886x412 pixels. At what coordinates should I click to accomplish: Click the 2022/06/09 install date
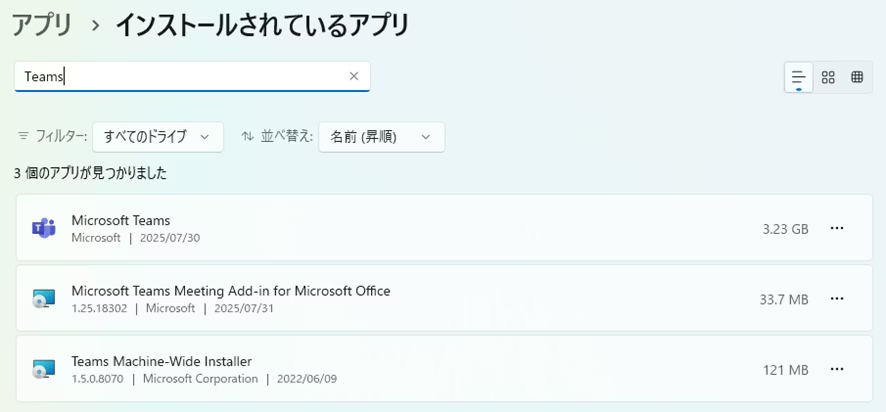tap(307, 379)
